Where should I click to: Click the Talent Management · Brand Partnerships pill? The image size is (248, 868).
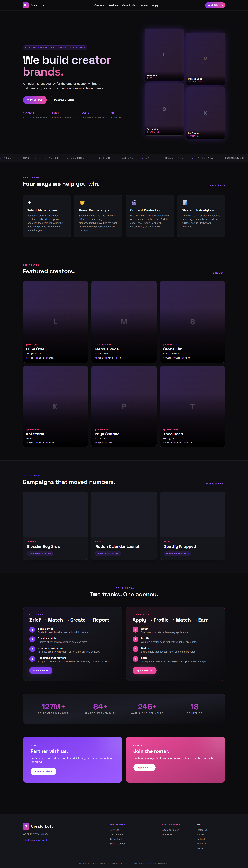click(x=55, y=48)
